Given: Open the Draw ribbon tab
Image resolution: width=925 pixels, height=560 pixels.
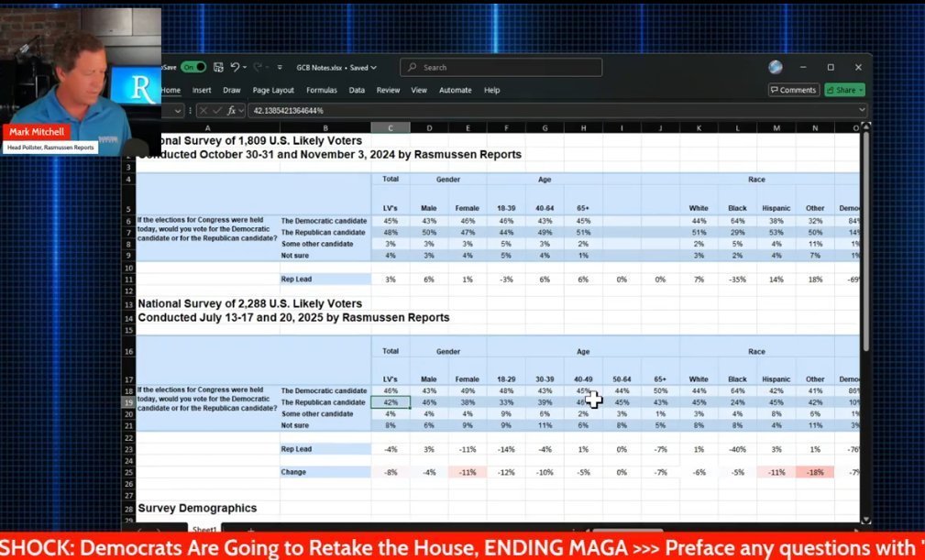Looking at the screenshot, I should pos(231,90).
